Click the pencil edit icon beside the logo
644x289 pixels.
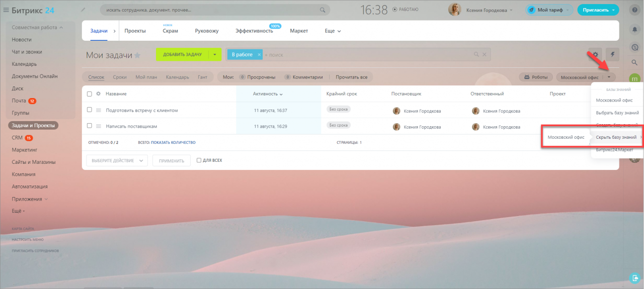[x=83, y=10]
